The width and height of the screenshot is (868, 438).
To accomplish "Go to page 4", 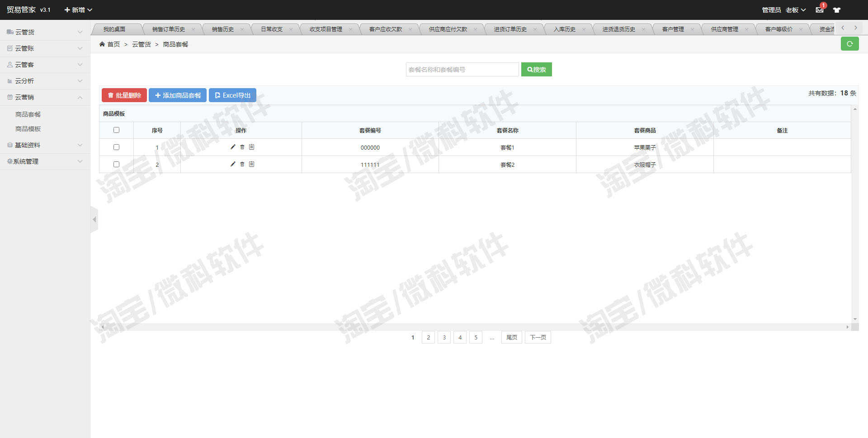I will coord(460,337).
